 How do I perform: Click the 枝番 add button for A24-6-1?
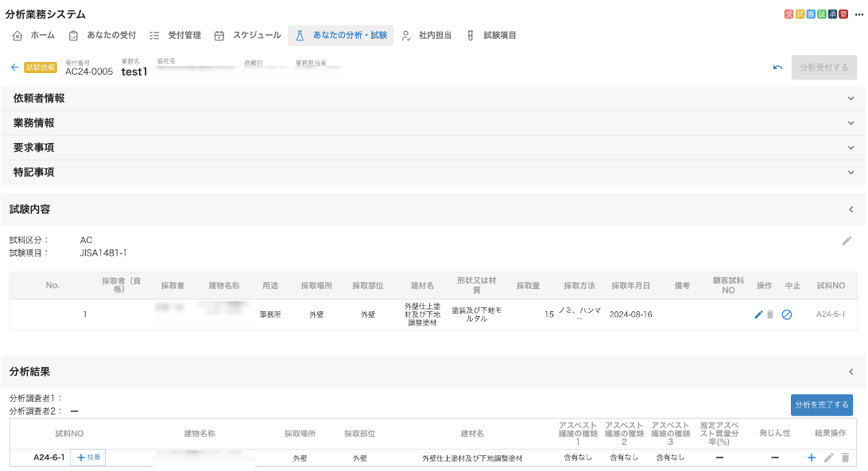87,457
